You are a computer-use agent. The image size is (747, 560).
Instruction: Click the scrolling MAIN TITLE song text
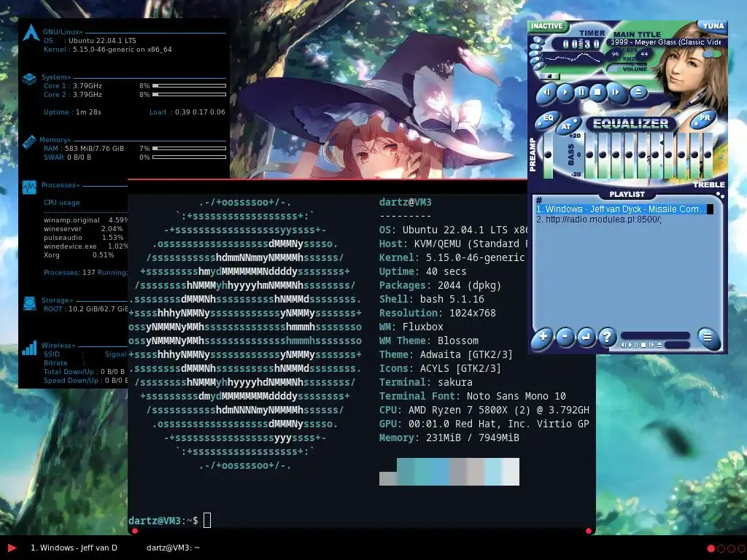click(x=665, y=42)
